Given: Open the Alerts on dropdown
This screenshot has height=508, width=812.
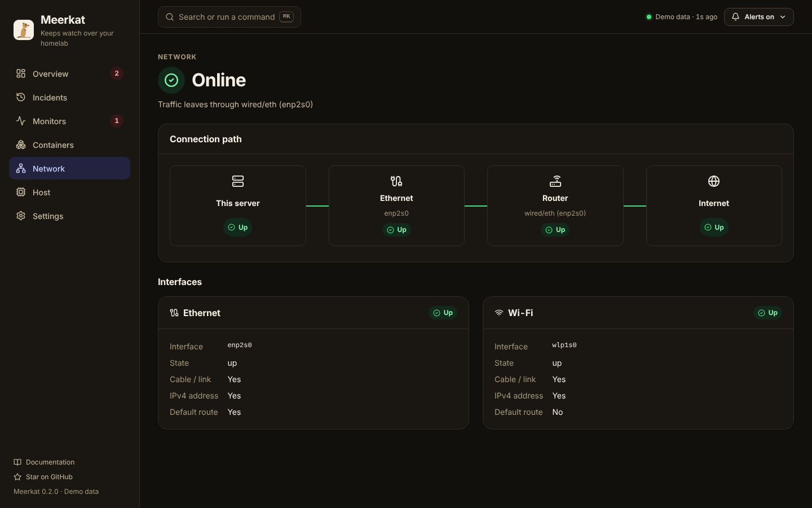Looking at the screenshot, I should coord(758,17).
